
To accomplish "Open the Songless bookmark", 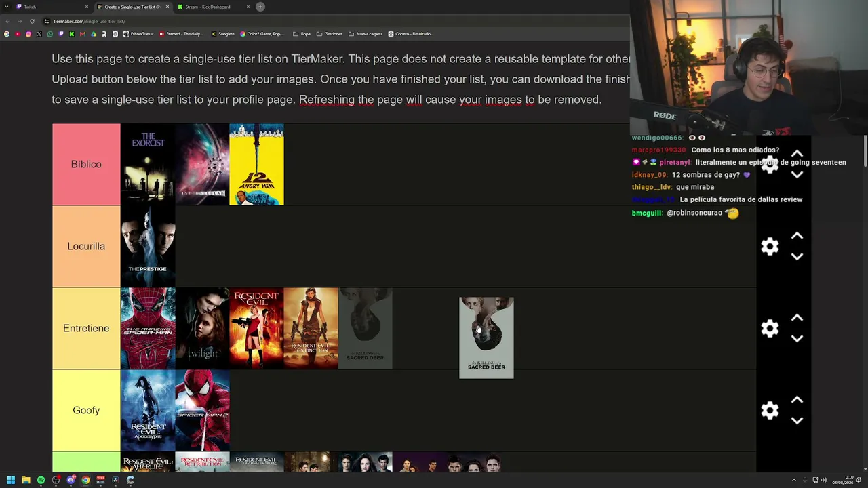I will tap(223, 34).
